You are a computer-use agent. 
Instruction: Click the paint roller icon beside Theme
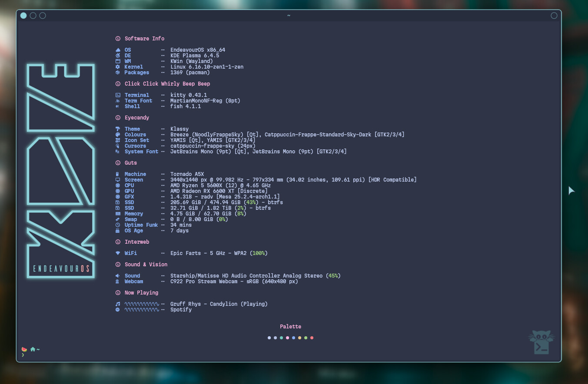pyautogui.click(x=118, y=129)
